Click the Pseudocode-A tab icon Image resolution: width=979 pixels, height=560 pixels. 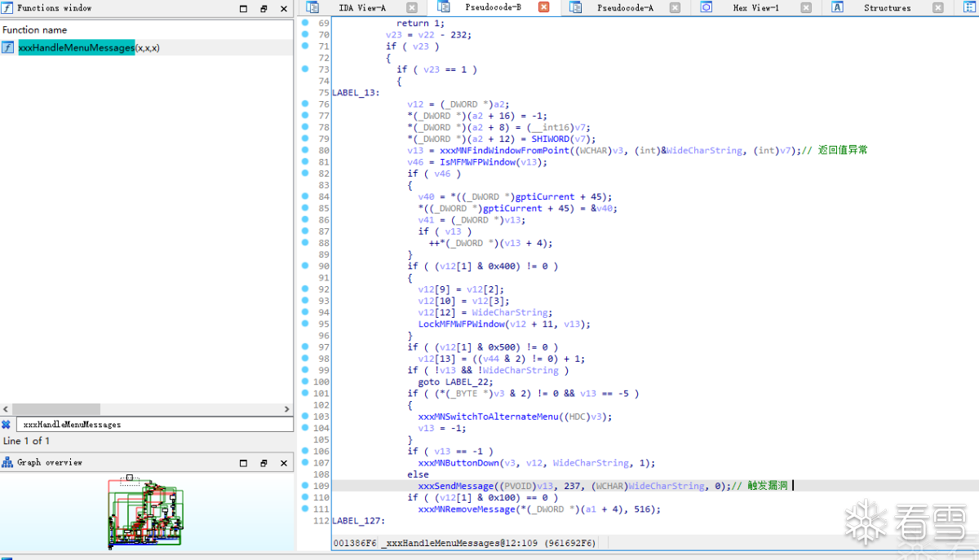pyautogui.click(x=575, y=7)
